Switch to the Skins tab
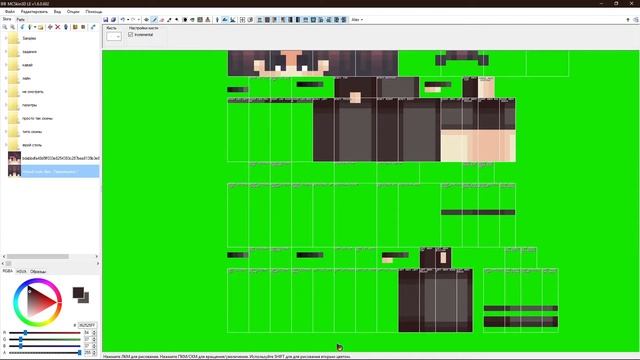The height and width of the screenshot is (360, 640). pos(7,19)
